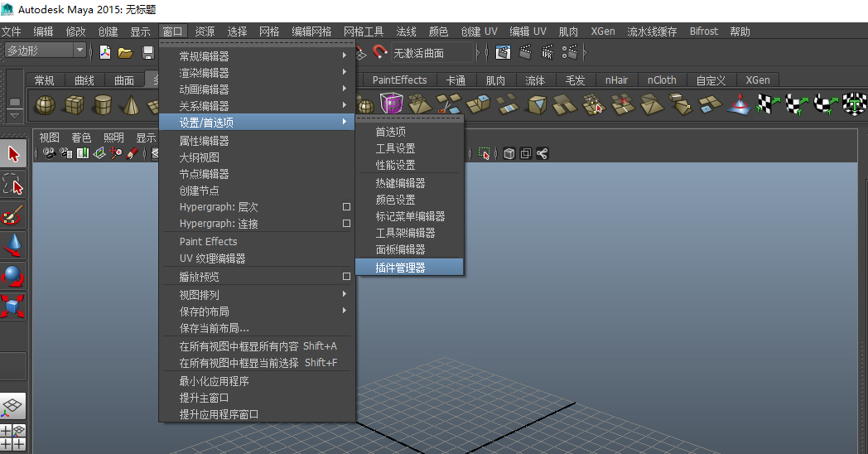
Task: Create a polygon cone from the shelf
Action: click(x=131, y=104)
